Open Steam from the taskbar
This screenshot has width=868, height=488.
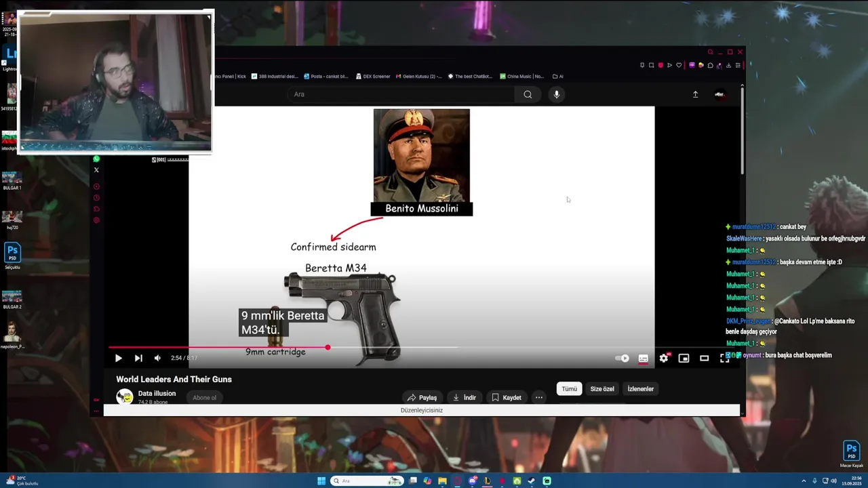pyautogui.click(x=532, y=481)
